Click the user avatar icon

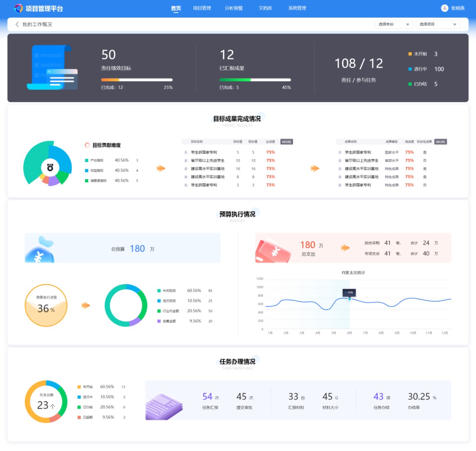[x=445, y=8]
